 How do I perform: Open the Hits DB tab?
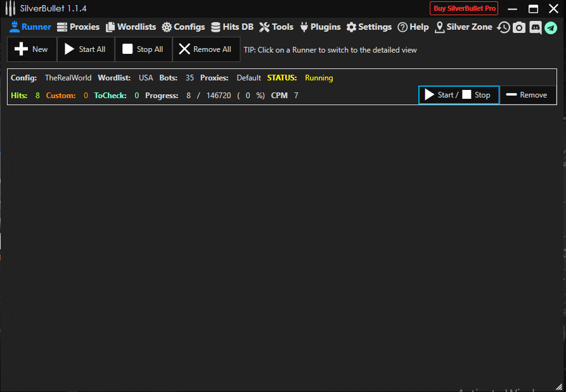(x=232, y=27)
